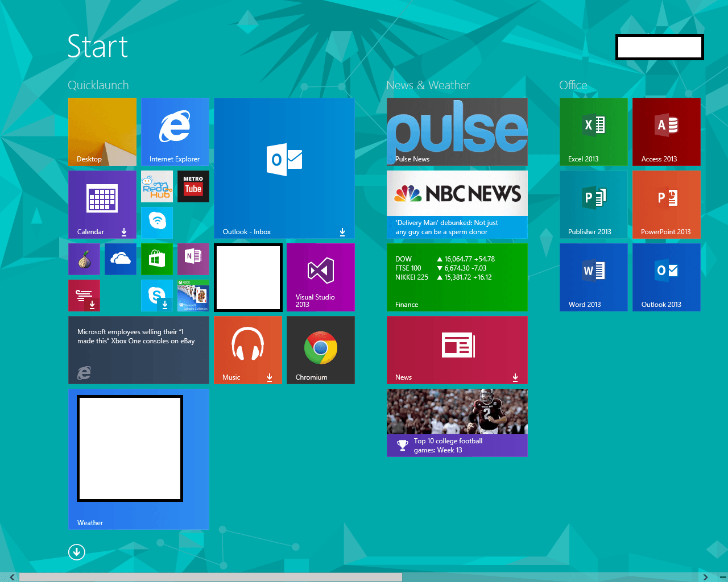The height and width of the screenshot is (582, 728).
Task: Open the Outlook - Inbox tile
Action: coord(284,168)
